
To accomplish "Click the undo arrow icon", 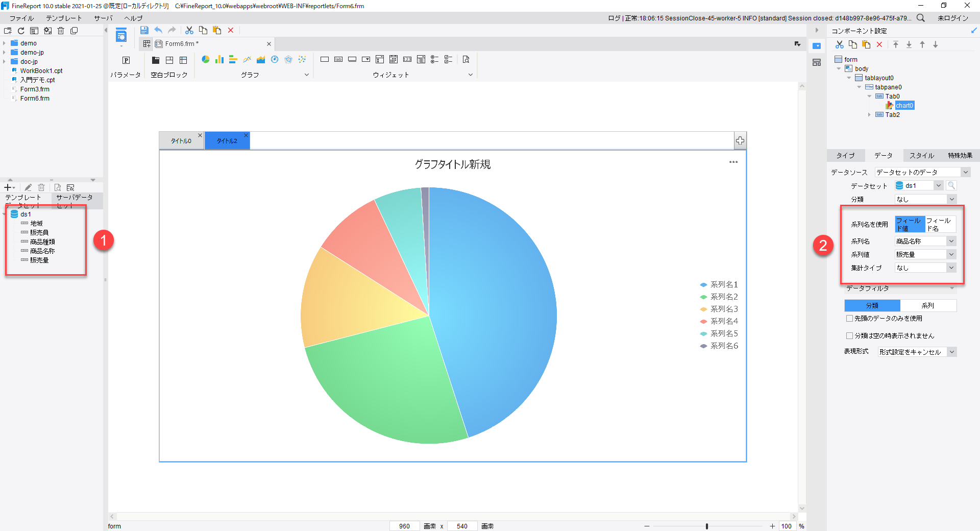I will (158, 30).
